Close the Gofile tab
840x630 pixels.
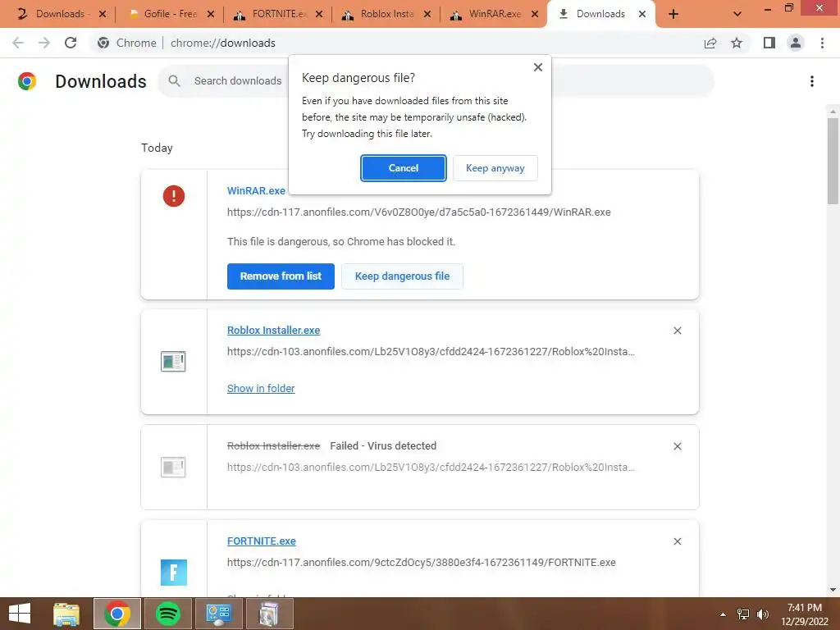click(x=211, y=15)
